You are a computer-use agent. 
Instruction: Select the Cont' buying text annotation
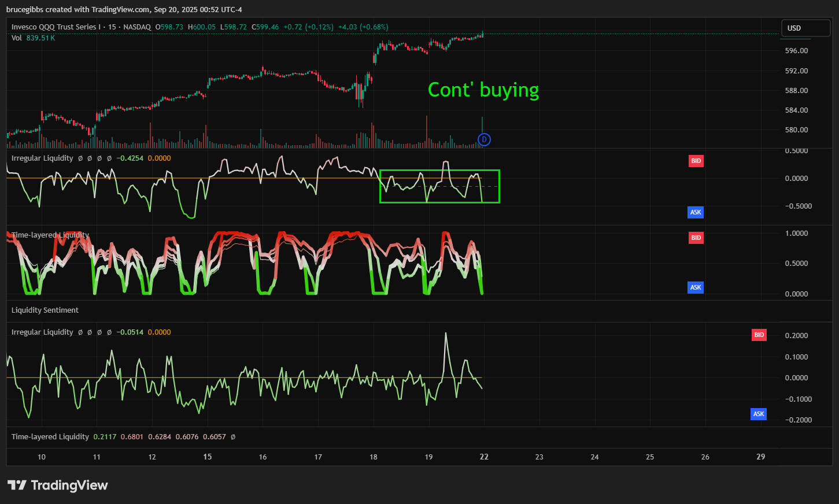[483, 90]
